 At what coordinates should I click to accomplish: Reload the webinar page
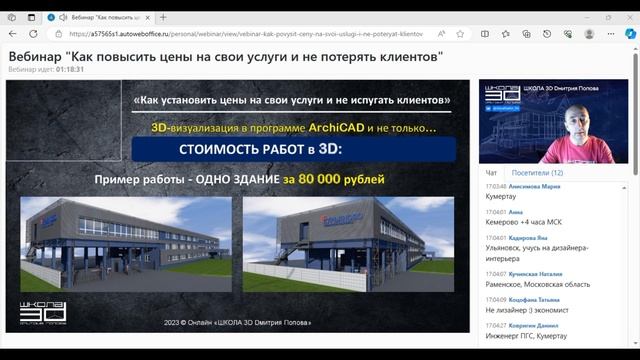[33, 34]
